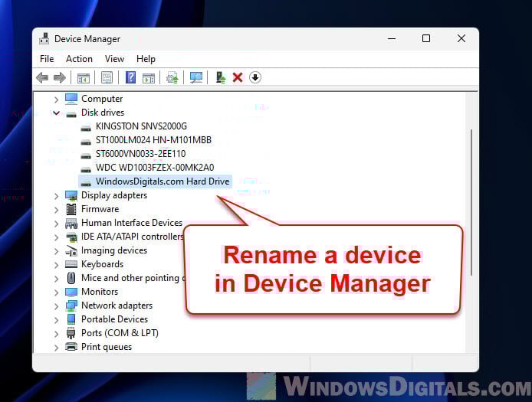Click the Firmware label text

100,209
